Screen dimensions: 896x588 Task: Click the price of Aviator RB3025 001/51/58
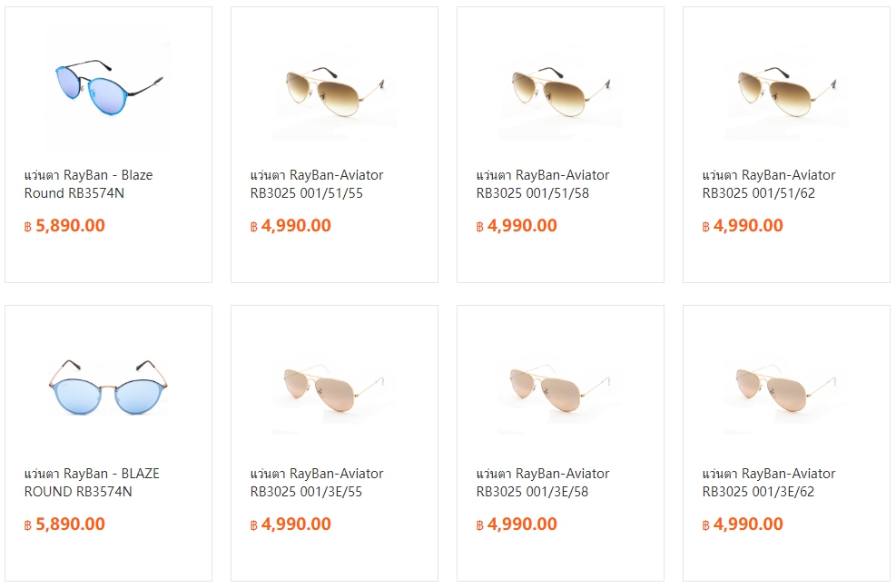tap(517, 226)
